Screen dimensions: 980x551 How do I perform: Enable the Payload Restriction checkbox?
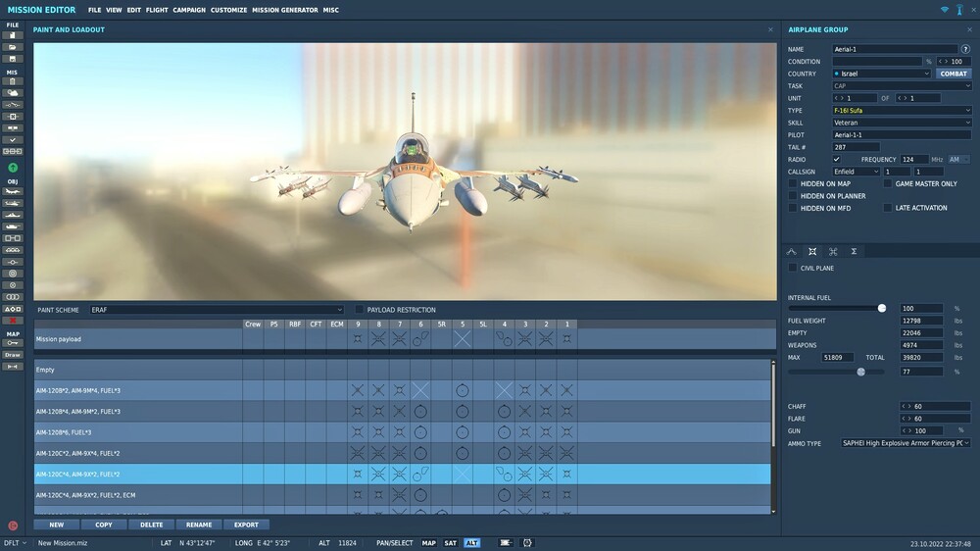[359, 310]
